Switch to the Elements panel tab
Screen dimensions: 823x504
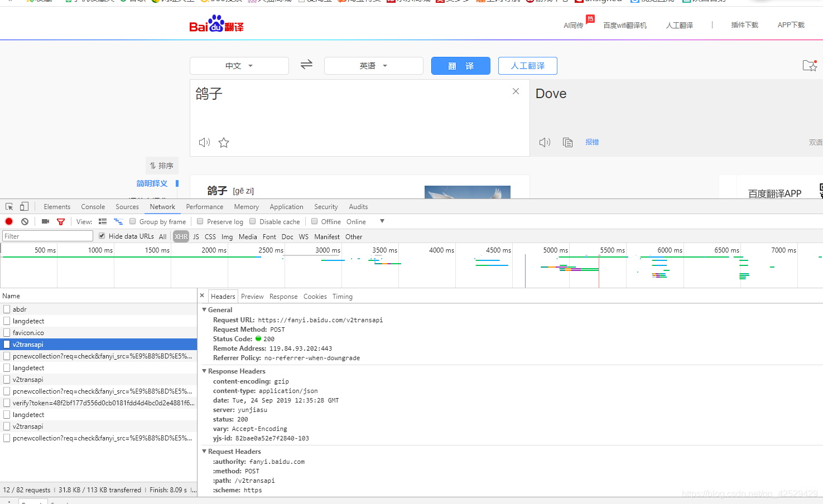tap(57, 206)
